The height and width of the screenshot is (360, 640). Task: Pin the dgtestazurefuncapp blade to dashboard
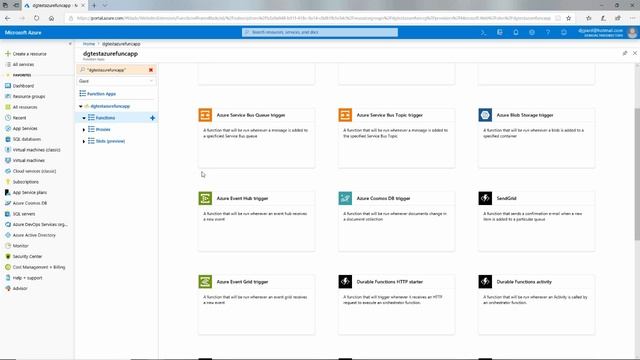[x=624, y=53]
